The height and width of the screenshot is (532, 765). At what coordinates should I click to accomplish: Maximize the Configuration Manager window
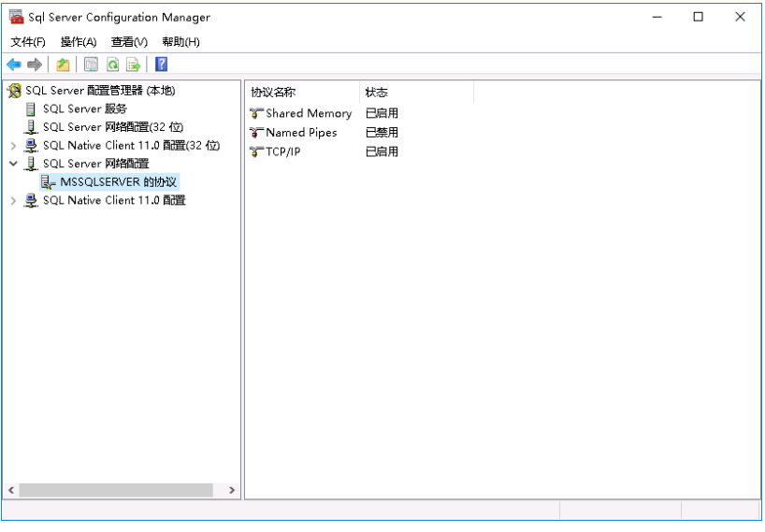pos(699,17)
